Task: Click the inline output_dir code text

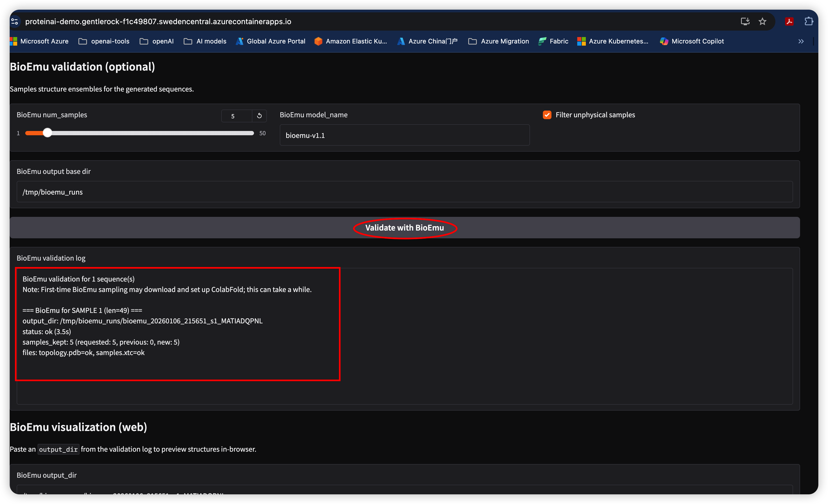Action: click(x=59, y=449)
